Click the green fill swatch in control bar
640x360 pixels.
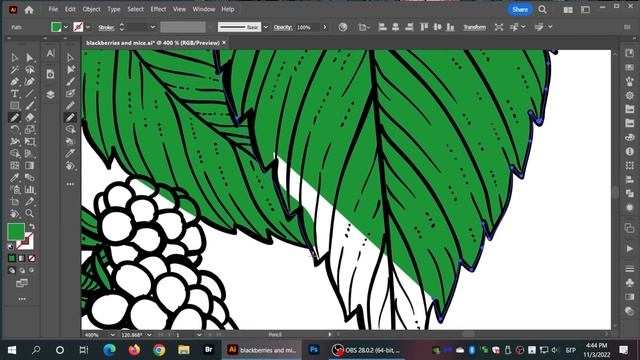(56, 27)
